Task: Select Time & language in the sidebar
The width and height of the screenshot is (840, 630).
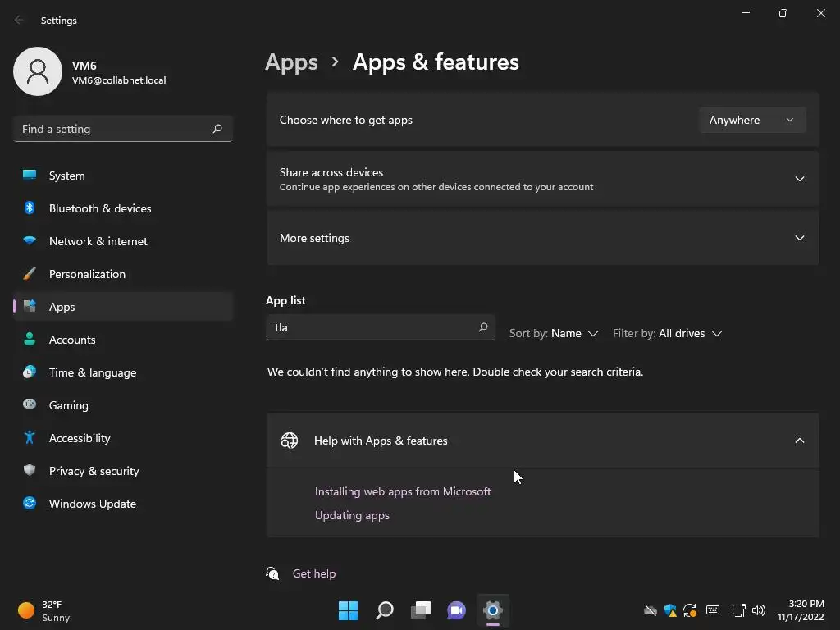Action: (93, 372)
